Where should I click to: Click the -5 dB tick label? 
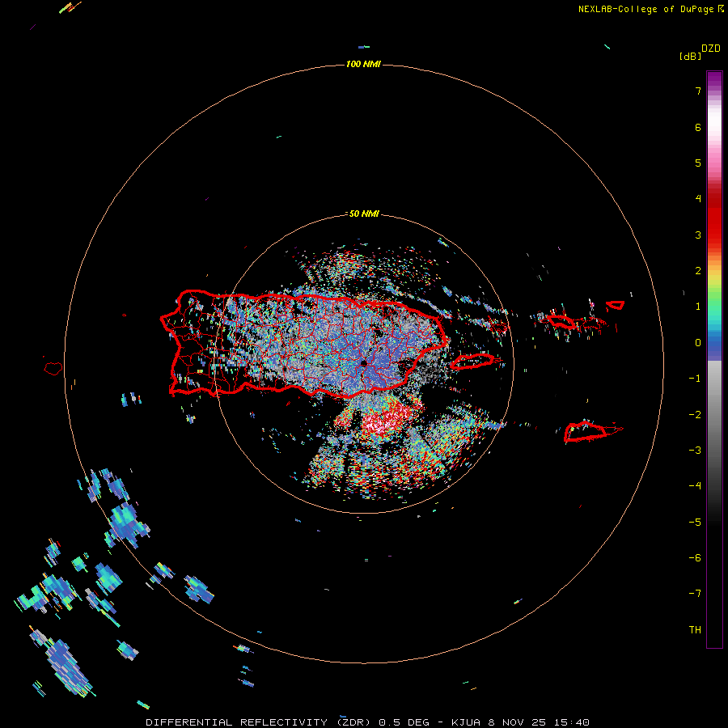pos(695,523)
